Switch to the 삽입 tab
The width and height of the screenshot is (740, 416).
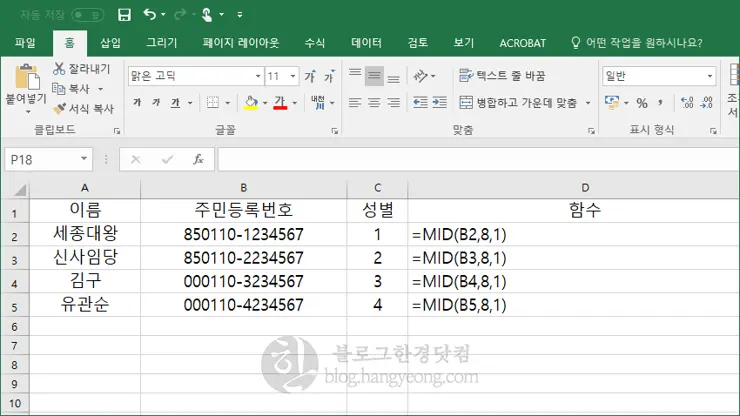click(110, 43)
